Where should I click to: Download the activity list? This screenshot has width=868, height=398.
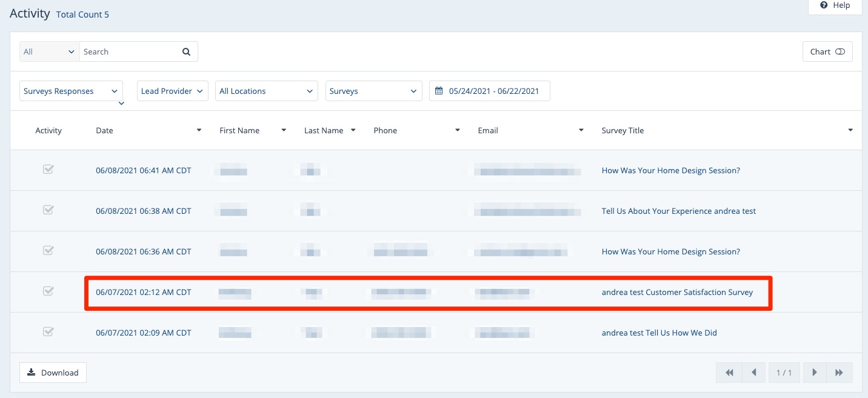tap(53, 373)
